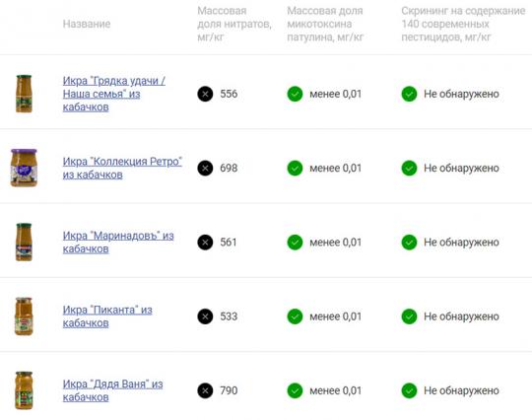The width and height of the screenshot is (532, 420).
Task: Open link Икра "Пиканта" из кабачков
Action: [107, 316]
